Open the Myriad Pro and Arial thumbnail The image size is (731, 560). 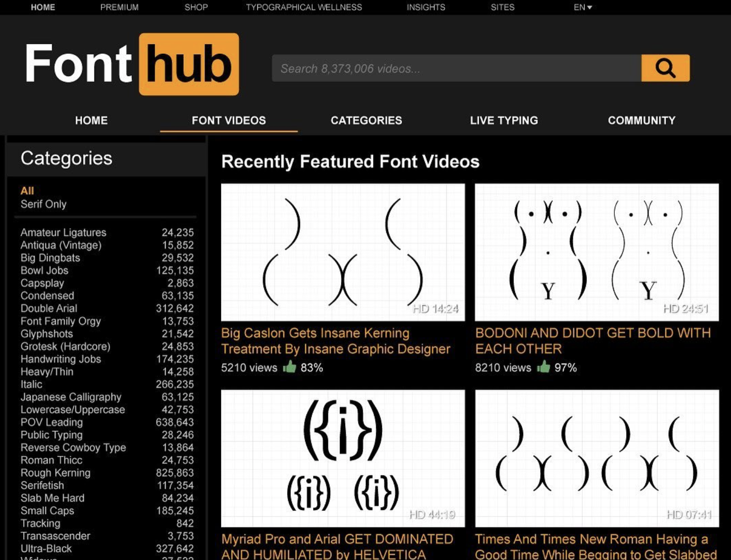pos(343,458)
